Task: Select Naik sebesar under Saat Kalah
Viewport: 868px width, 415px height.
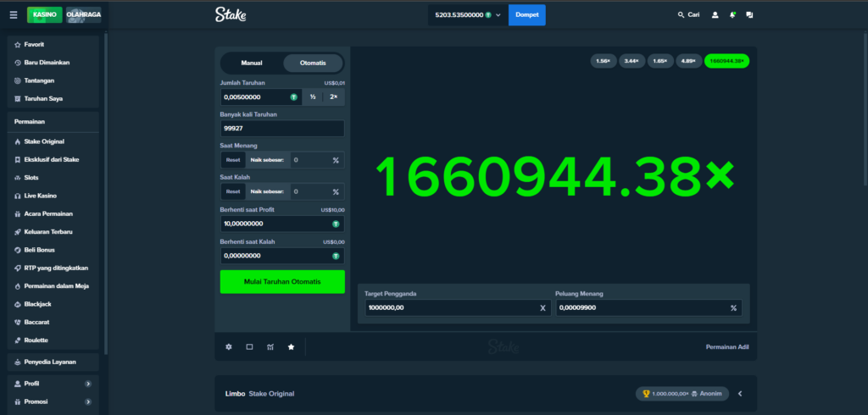Action: click(267, 191)
